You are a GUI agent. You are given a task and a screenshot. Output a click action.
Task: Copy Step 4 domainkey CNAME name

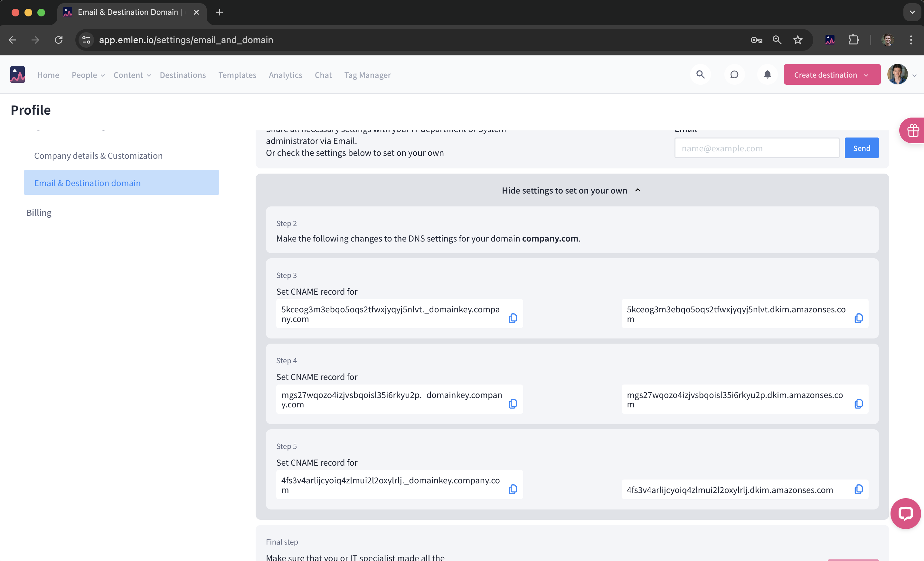point(513,404)
